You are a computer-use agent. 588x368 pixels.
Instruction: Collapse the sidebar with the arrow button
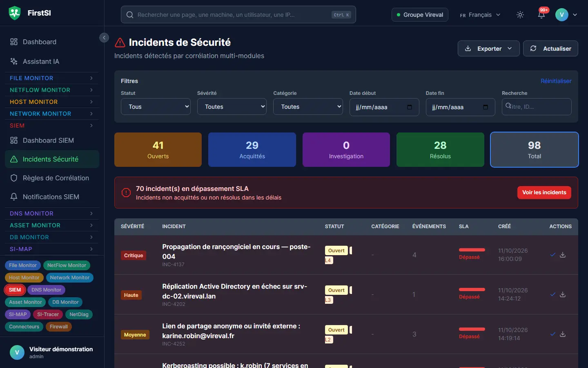click(104, 38)
